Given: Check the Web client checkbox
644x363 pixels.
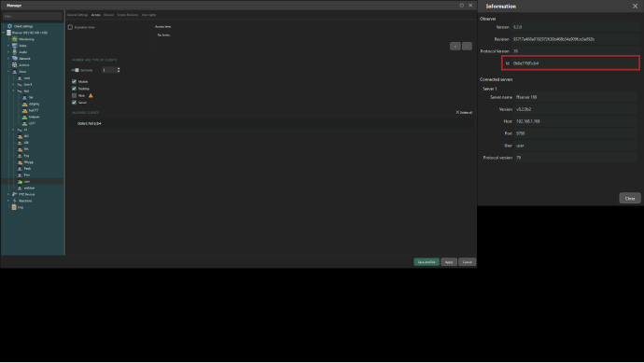Looking at the screenshot, I should 75,96.
